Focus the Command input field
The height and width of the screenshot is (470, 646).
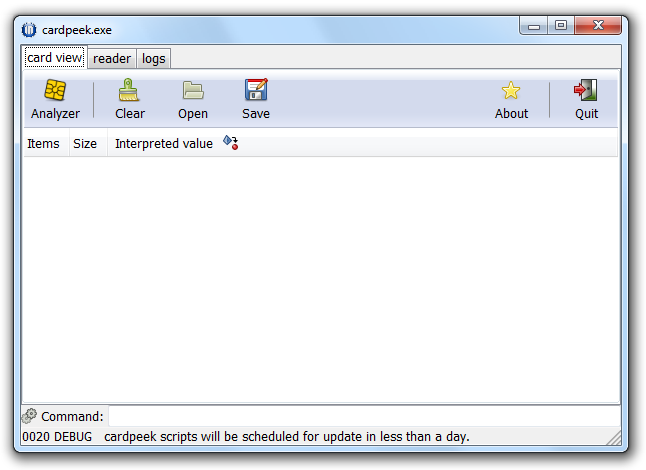[x=360, y=416]
